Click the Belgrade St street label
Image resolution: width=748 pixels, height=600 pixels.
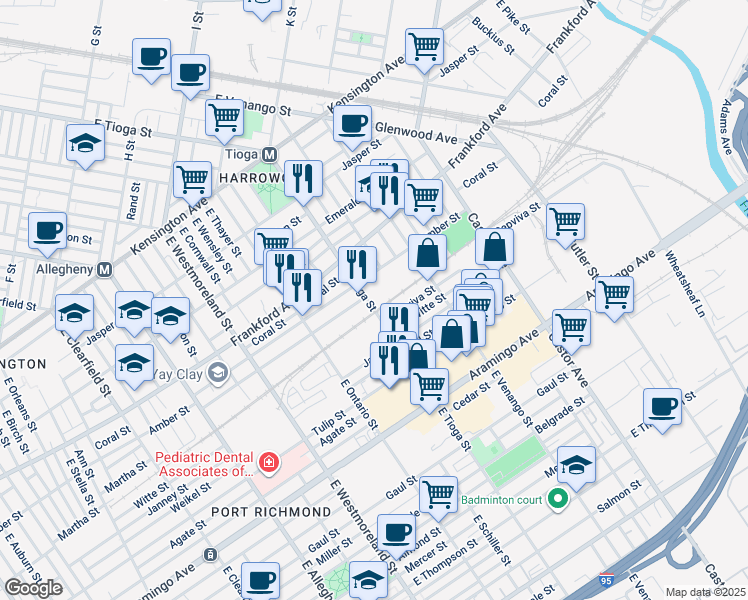coord(560,415)
